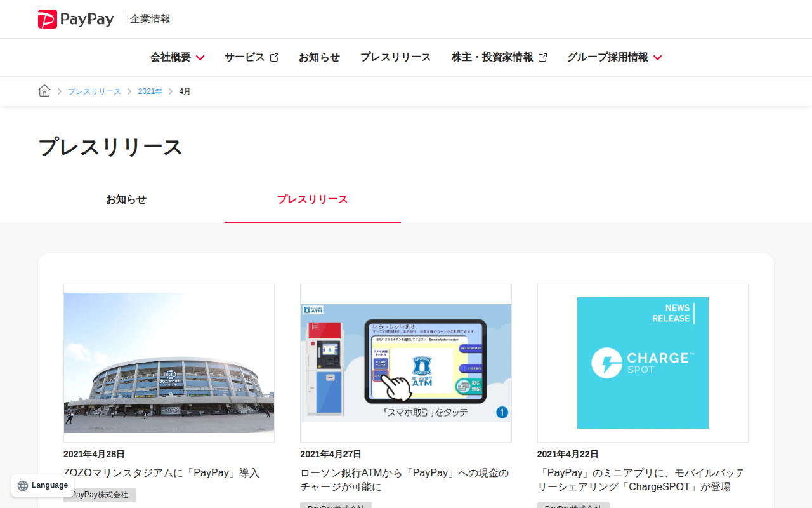Click the external-link icon next to サービス
Viewport: 812px width, 508px height.
(274, 57)
